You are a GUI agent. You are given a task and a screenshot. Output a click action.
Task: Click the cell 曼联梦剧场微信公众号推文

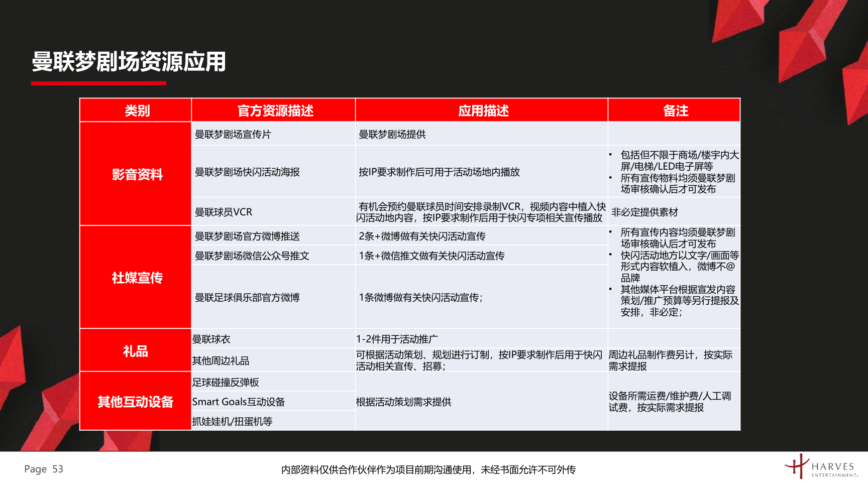tap(274, 256)
